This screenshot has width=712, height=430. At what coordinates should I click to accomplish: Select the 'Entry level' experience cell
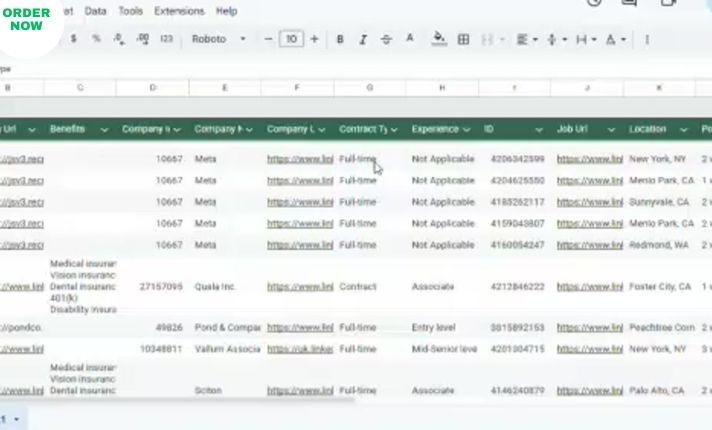(442, 327)
